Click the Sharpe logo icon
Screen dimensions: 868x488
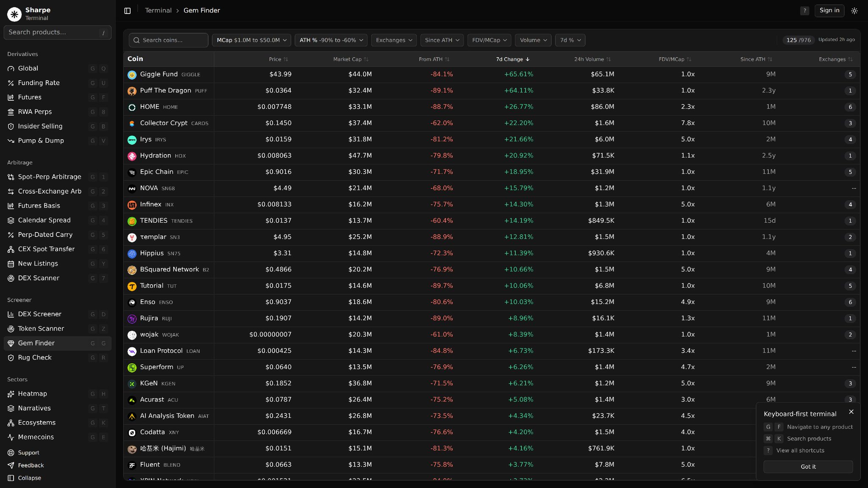tap(14, 14)
